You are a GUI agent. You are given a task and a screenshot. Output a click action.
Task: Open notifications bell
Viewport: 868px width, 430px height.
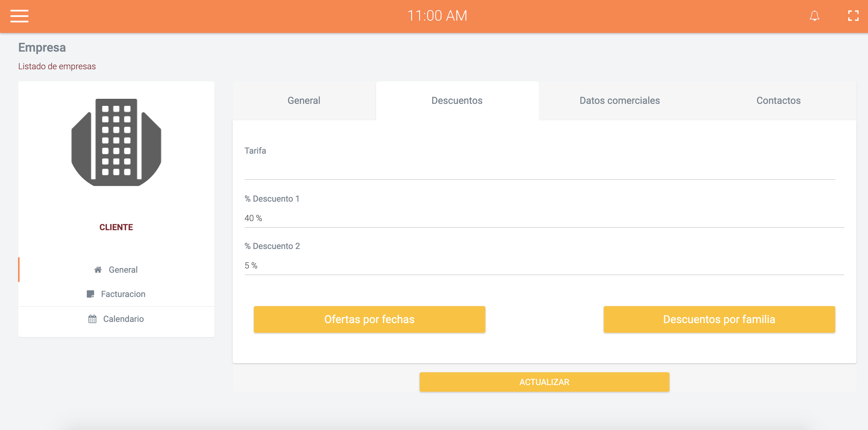814,16
